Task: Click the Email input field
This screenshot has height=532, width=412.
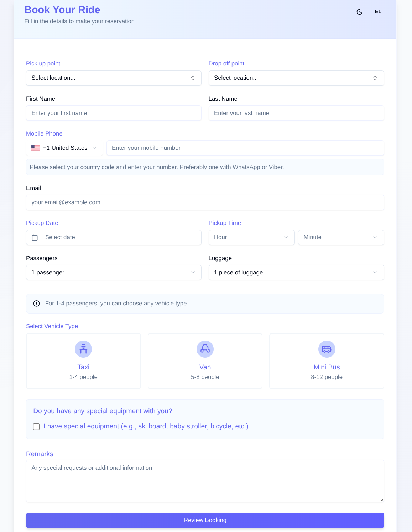Action: [x=205, y=202]
